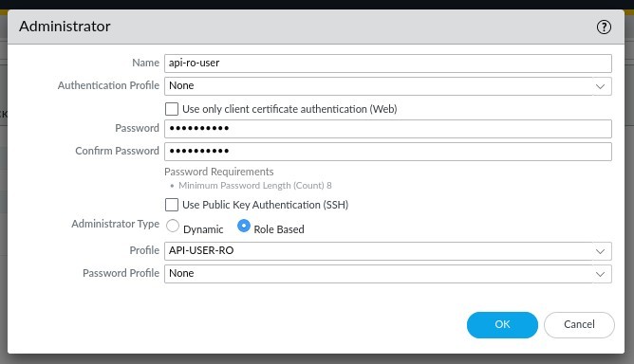The width and height of the screenshot is (634, 364).
Task: Open the Password Profile dropdown chevron
Action: point(600,274)
